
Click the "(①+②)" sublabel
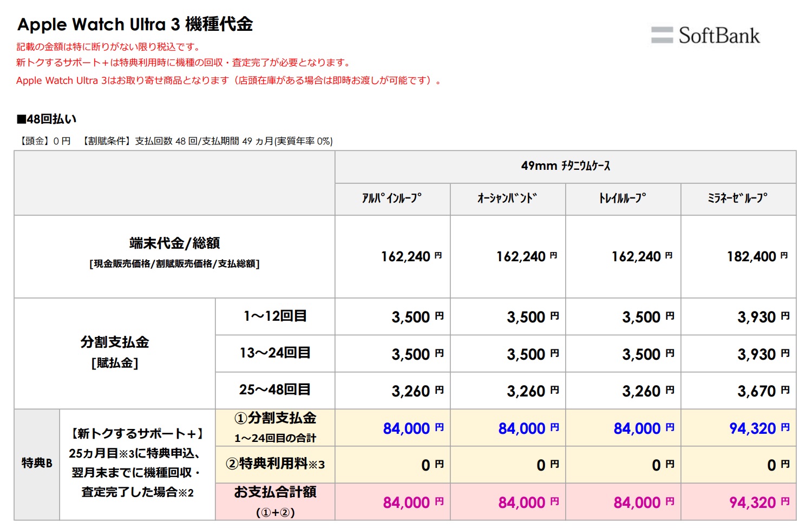pos(275,512)
